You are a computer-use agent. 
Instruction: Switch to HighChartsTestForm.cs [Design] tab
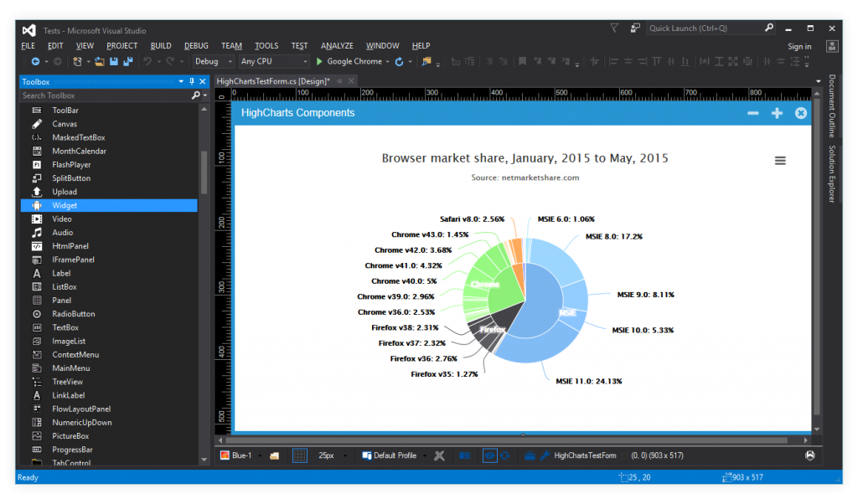point(272,81)
